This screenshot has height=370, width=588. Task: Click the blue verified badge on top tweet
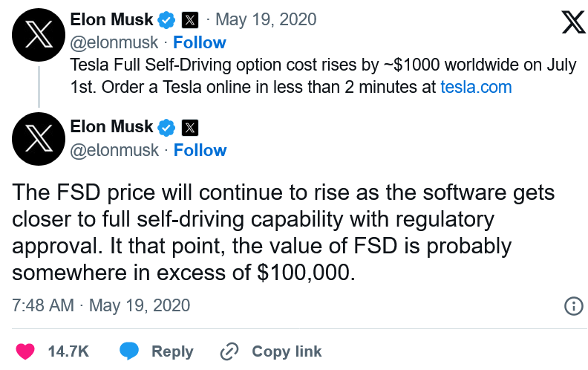pos(166,20)
